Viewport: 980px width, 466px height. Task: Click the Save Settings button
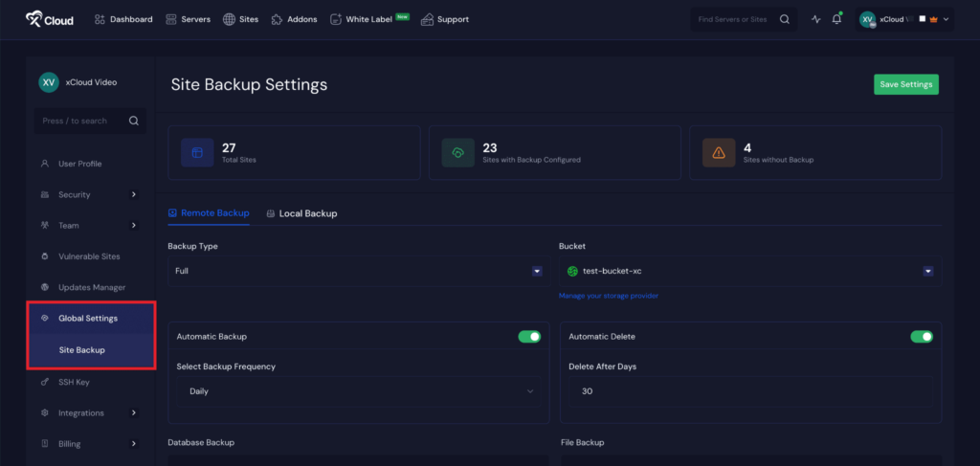905,84
